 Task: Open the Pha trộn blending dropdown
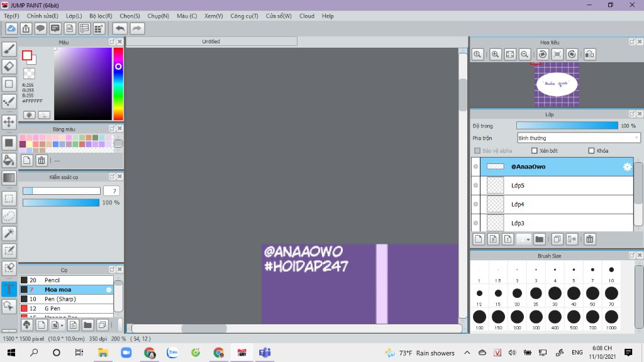pos(579,138)
